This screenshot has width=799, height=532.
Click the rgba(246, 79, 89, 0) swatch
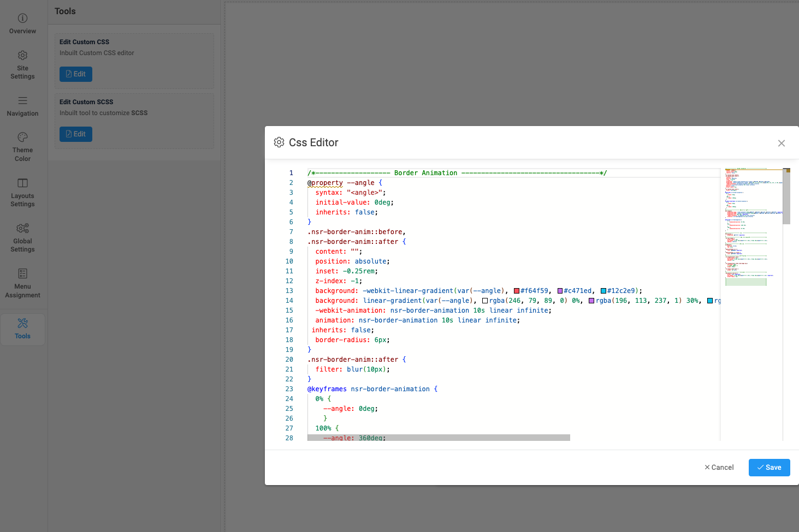click(x=485, y=301)
